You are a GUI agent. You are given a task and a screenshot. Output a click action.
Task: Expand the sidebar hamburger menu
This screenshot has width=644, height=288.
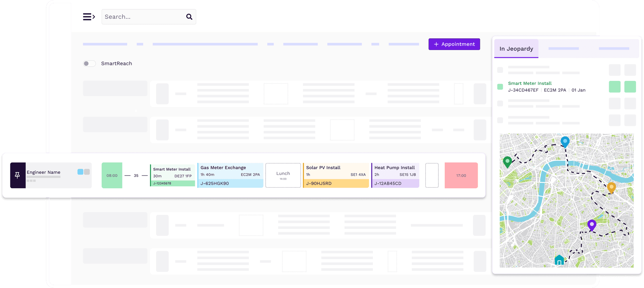89,17
